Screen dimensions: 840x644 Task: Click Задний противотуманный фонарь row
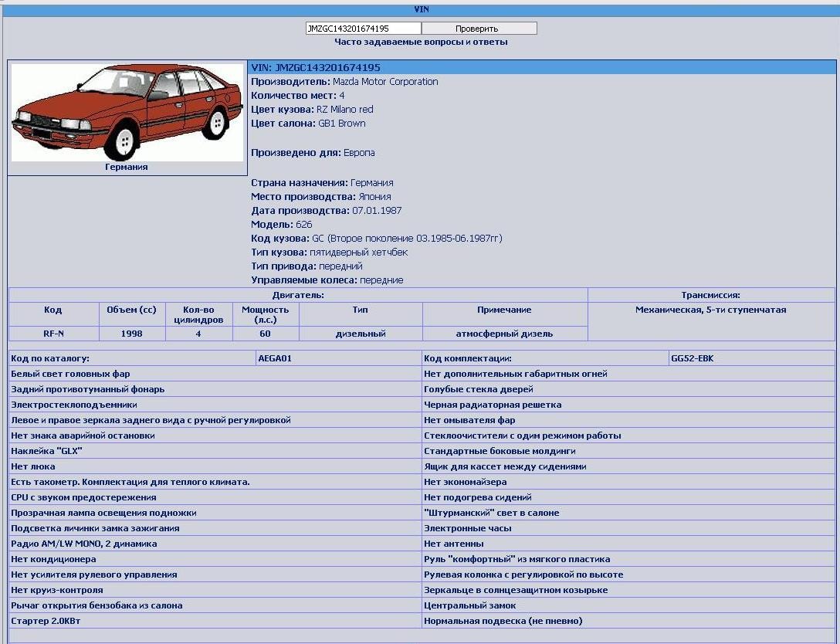coord(215,389)
